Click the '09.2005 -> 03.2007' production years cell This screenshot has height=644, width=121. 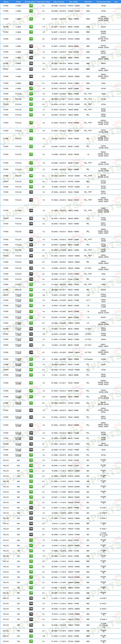(x=59, y=317)
